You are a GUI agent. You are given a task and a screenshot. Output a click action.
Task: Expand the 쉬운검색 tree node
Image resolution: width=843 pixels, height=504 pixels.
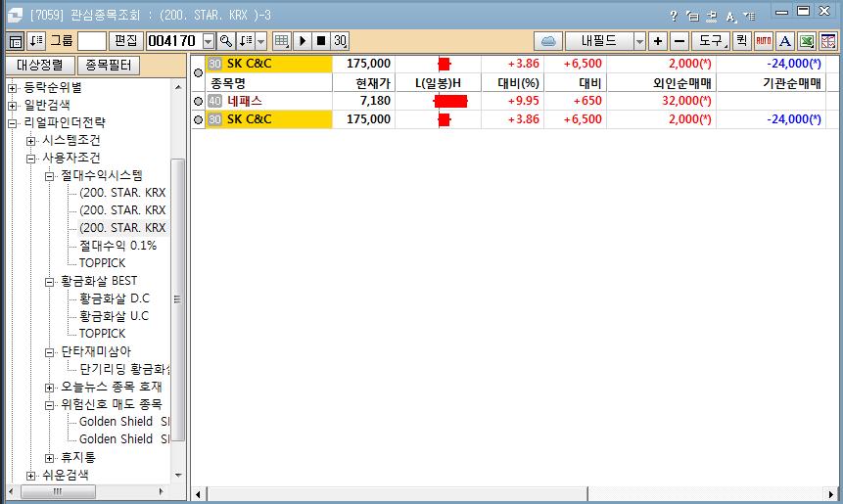pyautogui.click(x=30, y=476)
